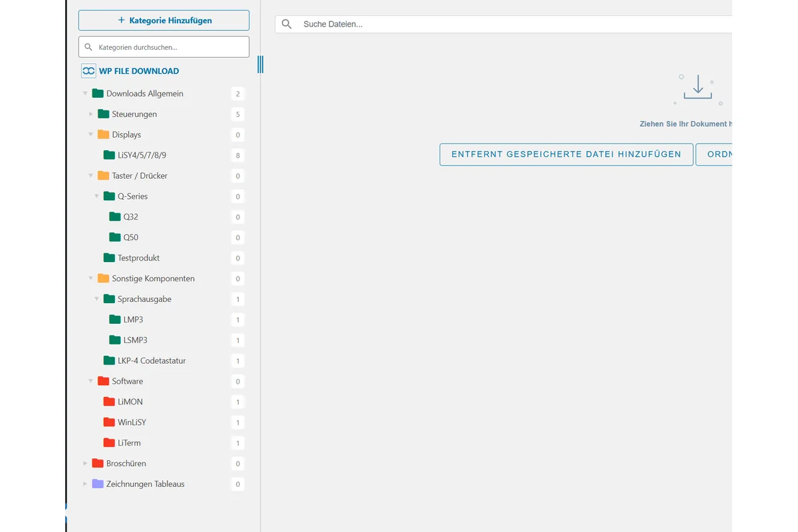Click the sidebar resize handle

[x=260, y=65]
